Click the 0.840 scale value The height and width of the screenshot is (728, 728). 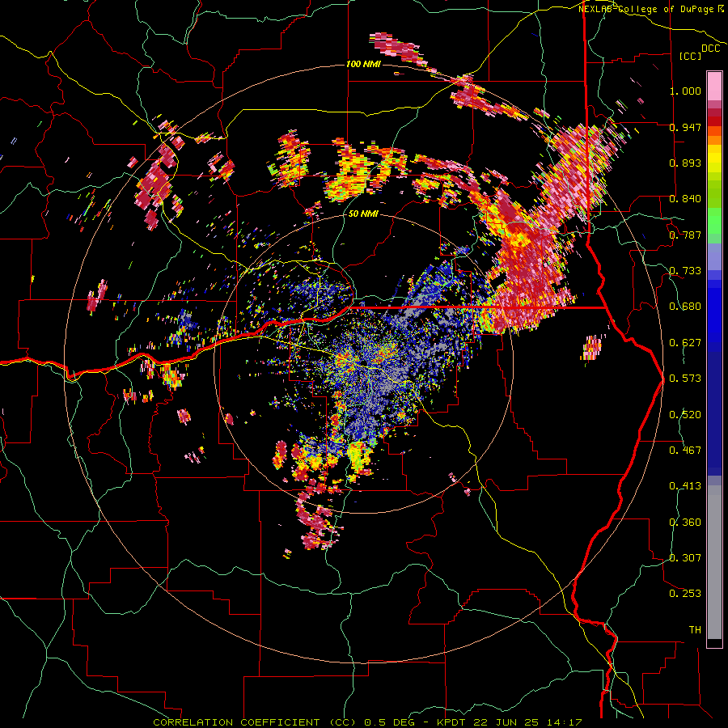click(x=685, y=199)
